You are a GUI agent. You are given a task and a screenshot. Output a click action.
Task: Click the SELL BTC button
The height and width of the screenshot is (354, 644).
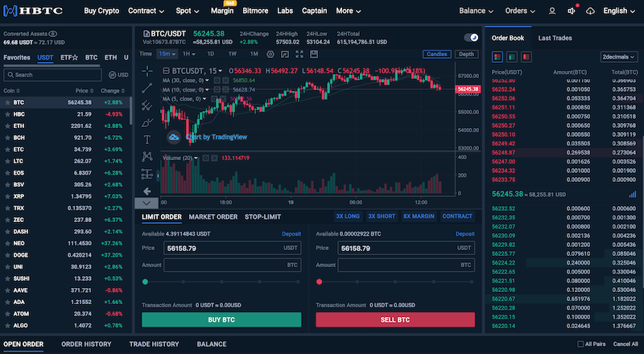tap(395, 319)
